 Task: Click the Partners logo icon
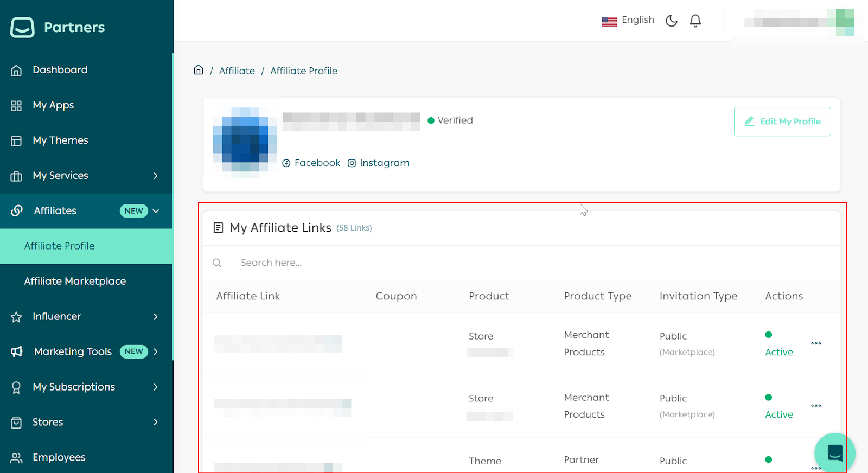[22, 27]
